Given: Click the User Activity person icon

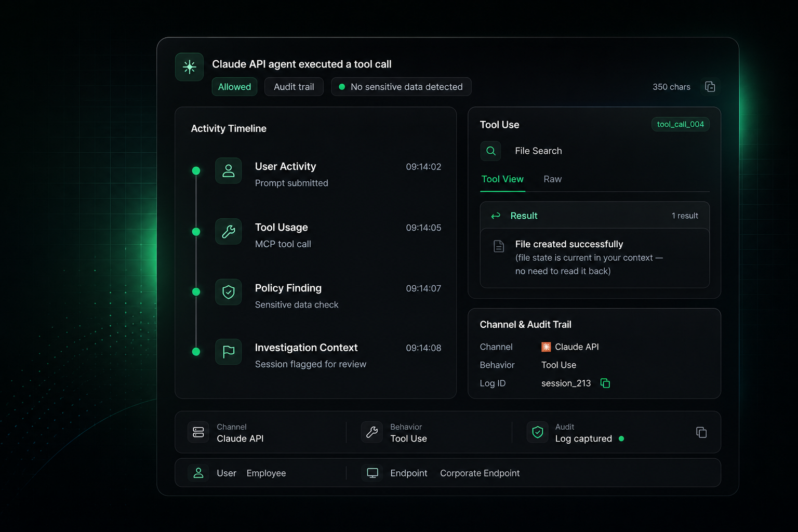Looking at the screenshot, I should click(x=229, y=171).
